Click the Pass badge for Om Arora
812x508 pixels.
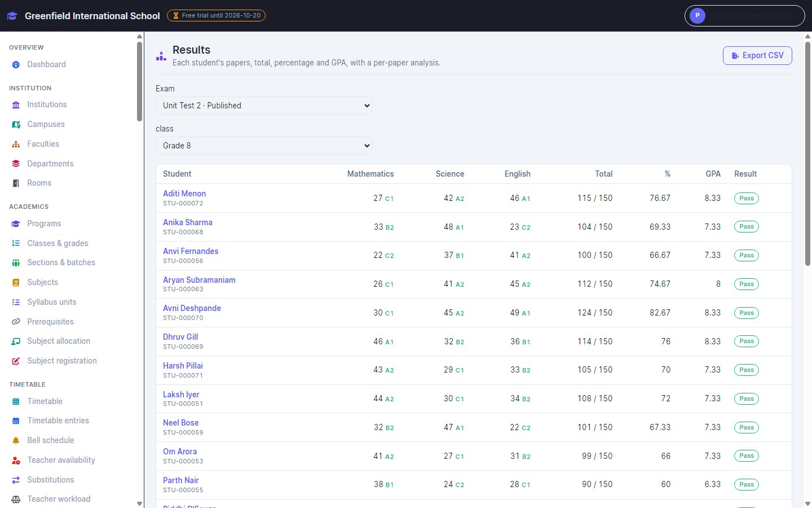[x=747, y=456]
